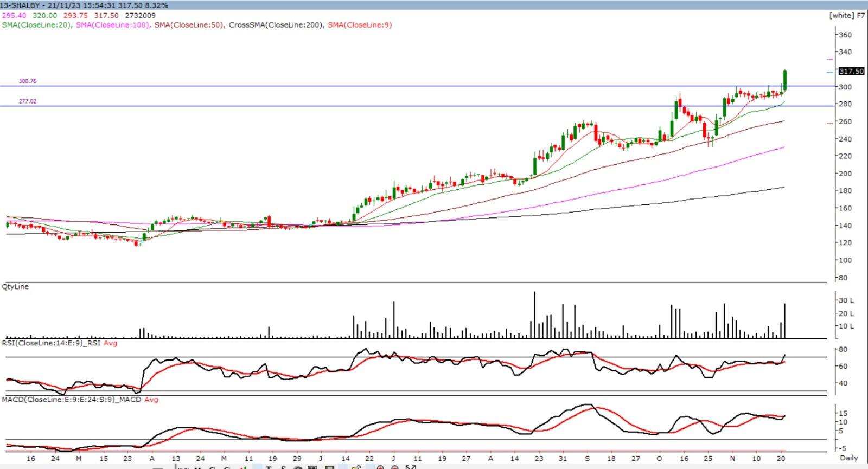Click the 13-SHALBY chart title bar
Image resolution: width=868 pixels, height=469 pixels.
click(x=84, y=5)
